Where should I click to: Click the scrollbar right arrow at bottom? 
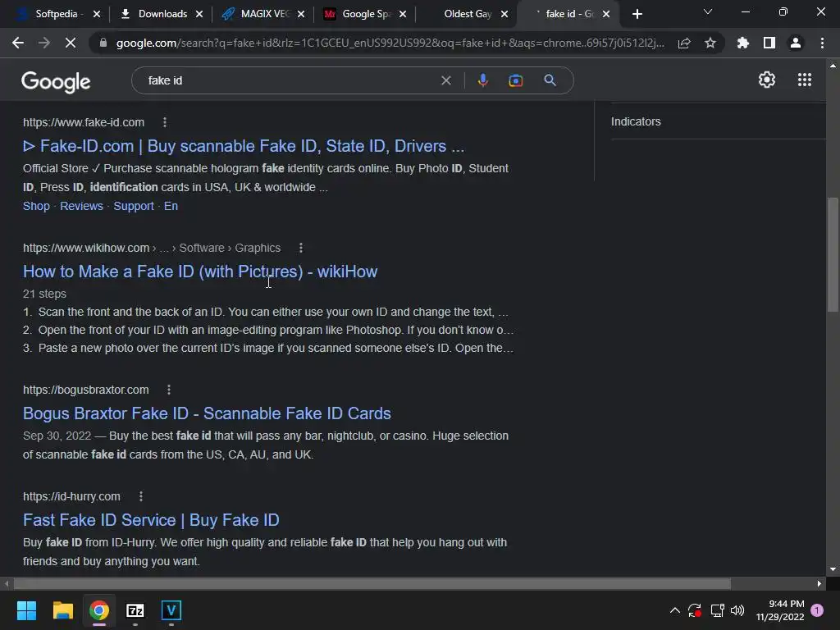pos(819,583)
